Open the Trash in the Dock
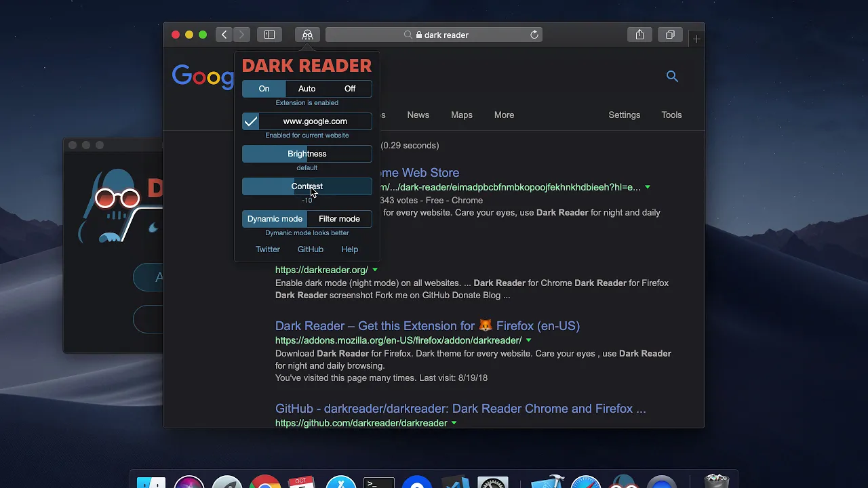Screen dimensions: 868x488 (x=717, y=481)
